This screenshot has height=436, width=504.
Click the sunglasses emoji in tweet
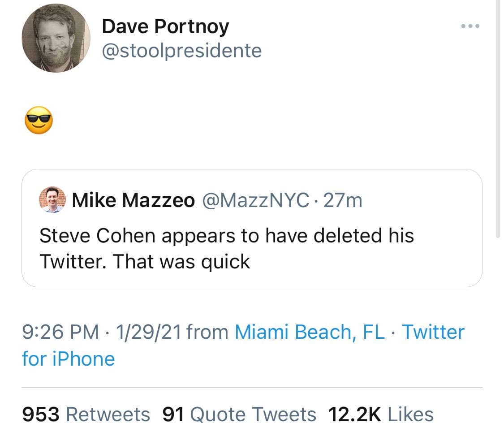38,121
